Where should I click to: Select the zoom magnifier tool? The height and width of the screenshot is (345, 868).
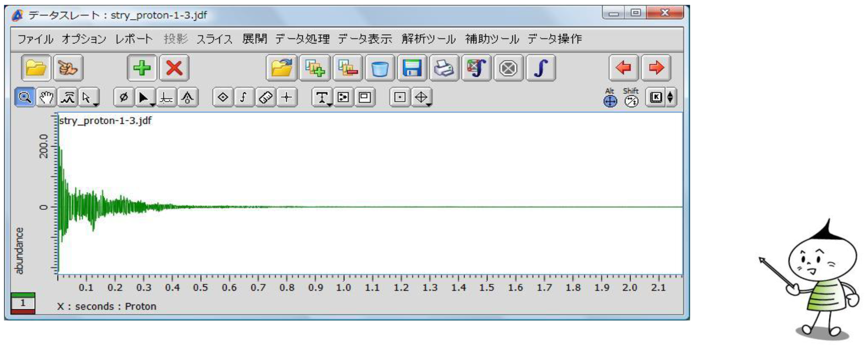24,97
